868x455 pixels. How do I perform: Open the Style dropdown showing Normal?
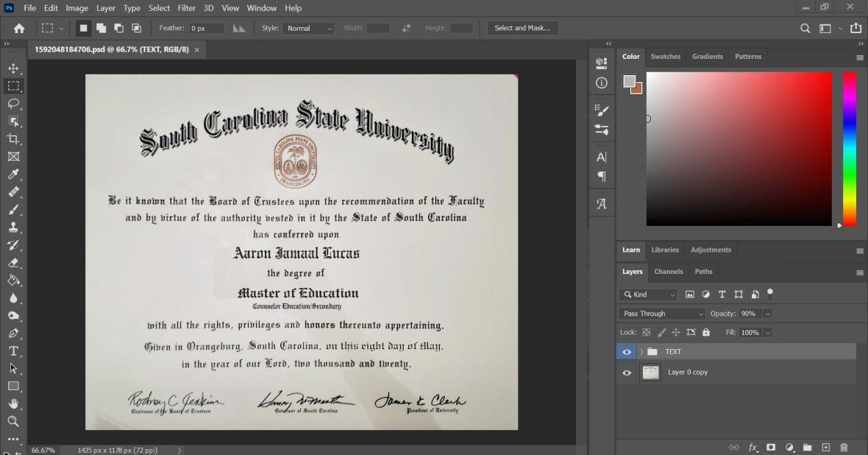click(x=308, y=28)
